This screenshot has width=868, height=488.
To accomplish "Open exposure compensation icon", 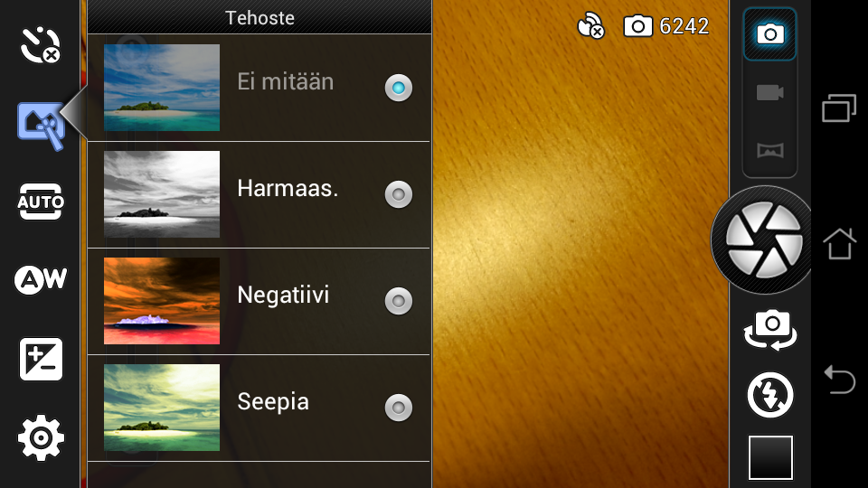I will (x=41, y=359).
